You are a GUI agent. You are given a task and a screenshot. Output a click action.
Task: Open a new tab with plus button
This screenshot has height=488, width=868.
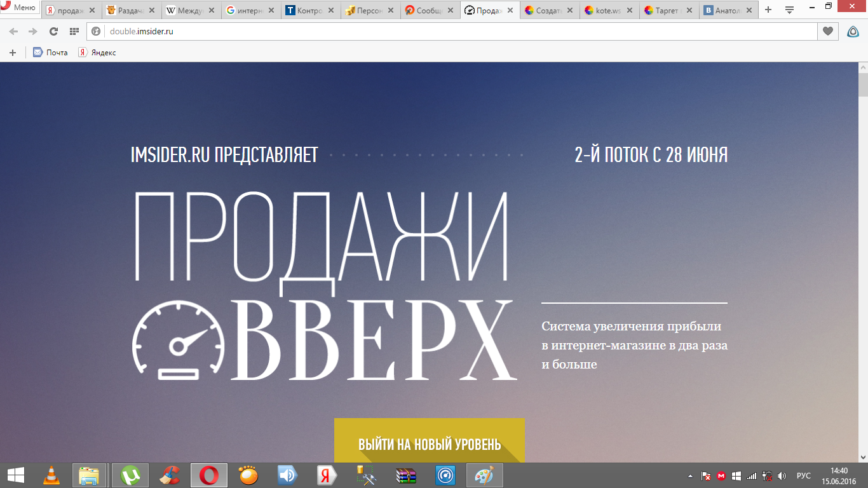[768, 10]
